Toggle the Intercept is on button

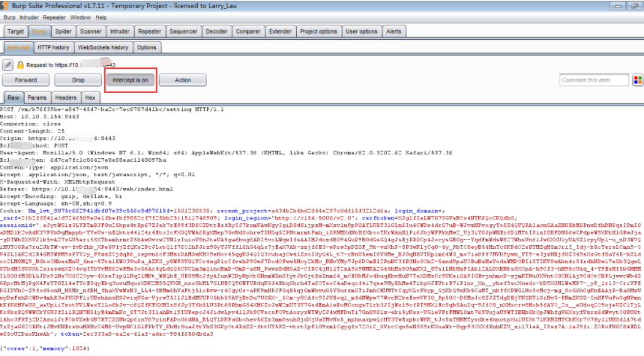click(x=130, y=80)
